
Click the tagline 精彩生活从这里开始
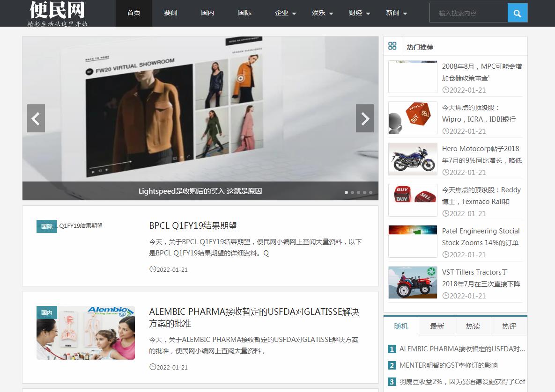click(57, 24)
